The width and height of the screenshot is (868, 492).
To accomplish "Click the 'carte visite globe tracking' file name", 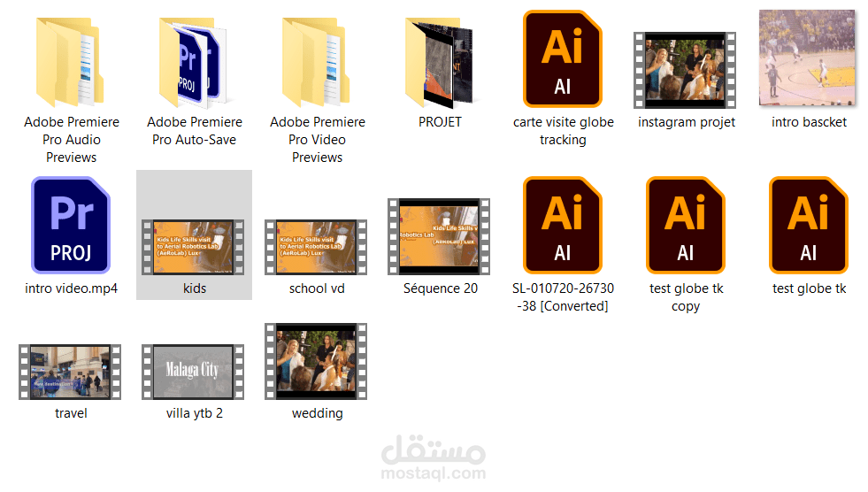I will pyautogui.click(x=563, y=131).
